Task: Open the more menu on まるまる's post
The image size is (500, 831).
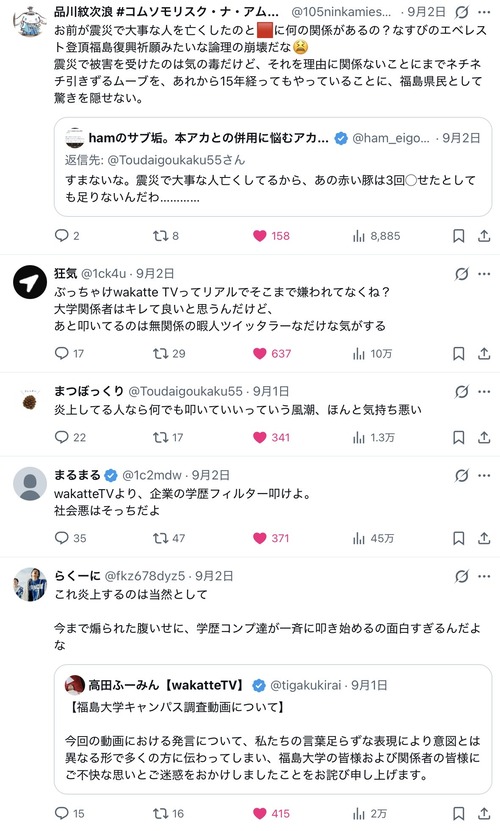Action: tap(484, 475)
